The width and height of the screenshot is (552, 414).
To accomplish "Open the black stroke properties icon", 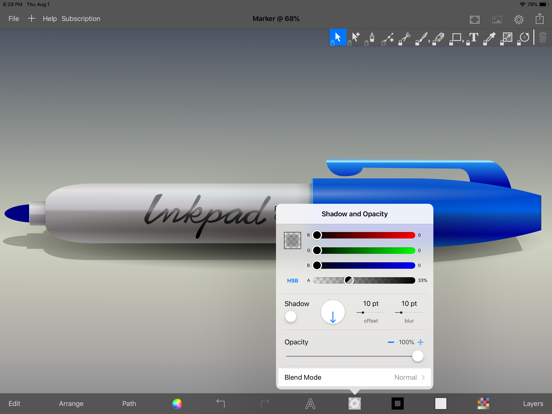I will [x=397, y=403].
